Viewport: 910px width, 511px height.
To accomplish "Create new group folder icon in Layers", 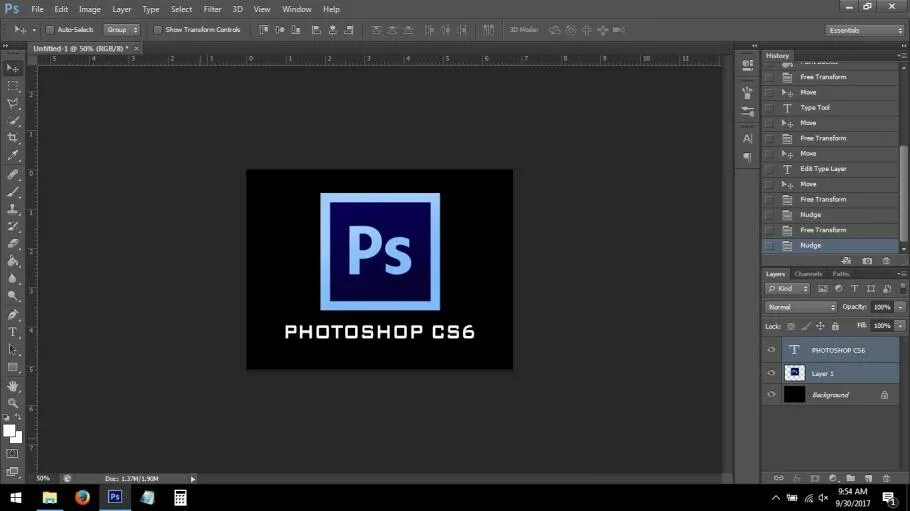I will pos(850,478).
